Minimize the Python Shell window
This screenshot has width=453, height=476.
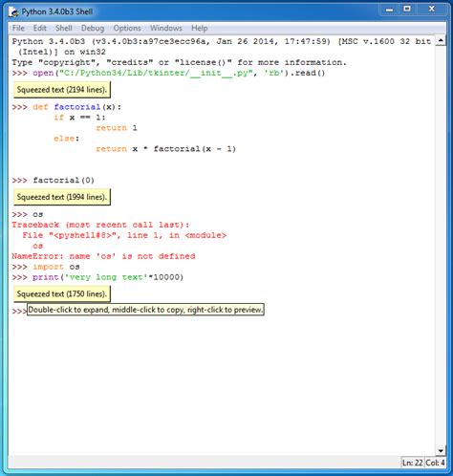(x=389, y=10)
